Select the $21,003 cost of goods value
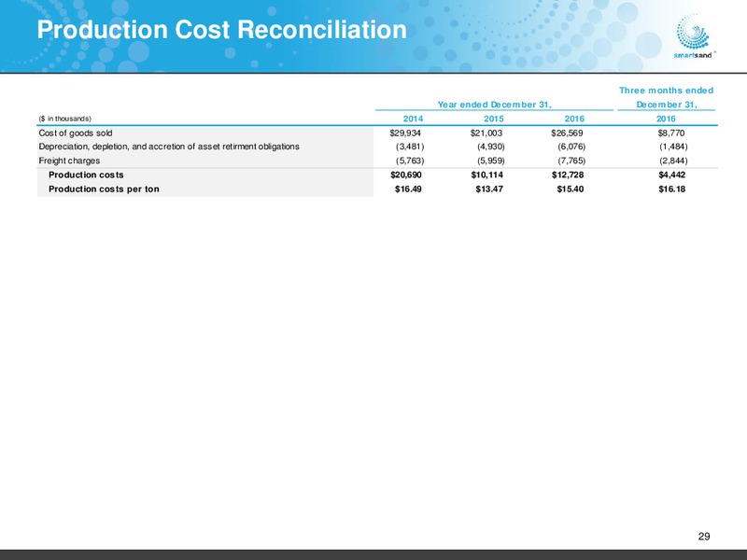747x560 pixels. [x=486, y=133]
